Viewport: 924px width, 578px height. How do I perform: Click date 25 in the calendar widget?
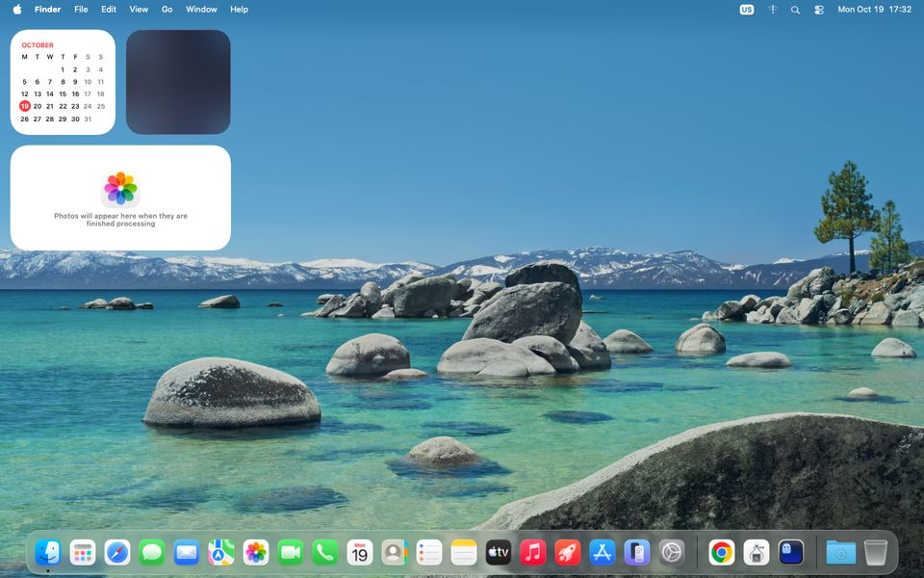(x=101, y=106)
